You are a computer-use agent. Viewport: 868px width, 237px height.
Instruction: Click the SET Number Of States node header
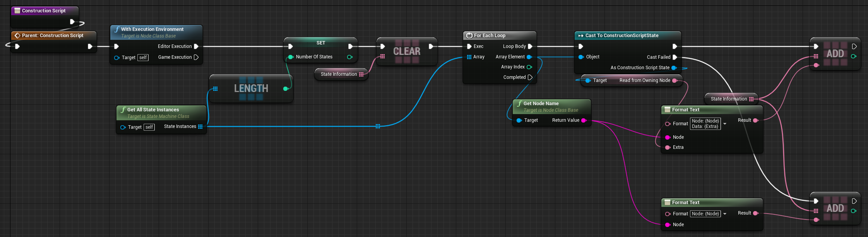pos(320,43)
